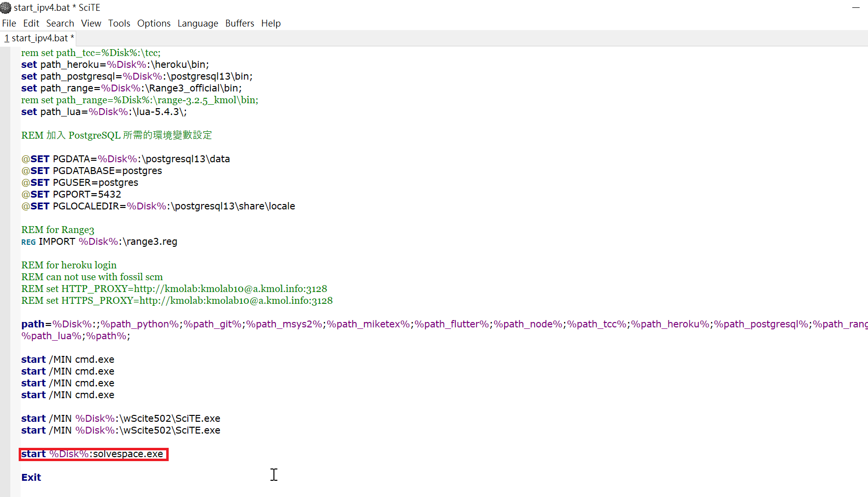Click the 'REG IMPORT %Disk%:\range3.reg' line
This screenshot has width=868, height=497.
click(x=99, y=241)
